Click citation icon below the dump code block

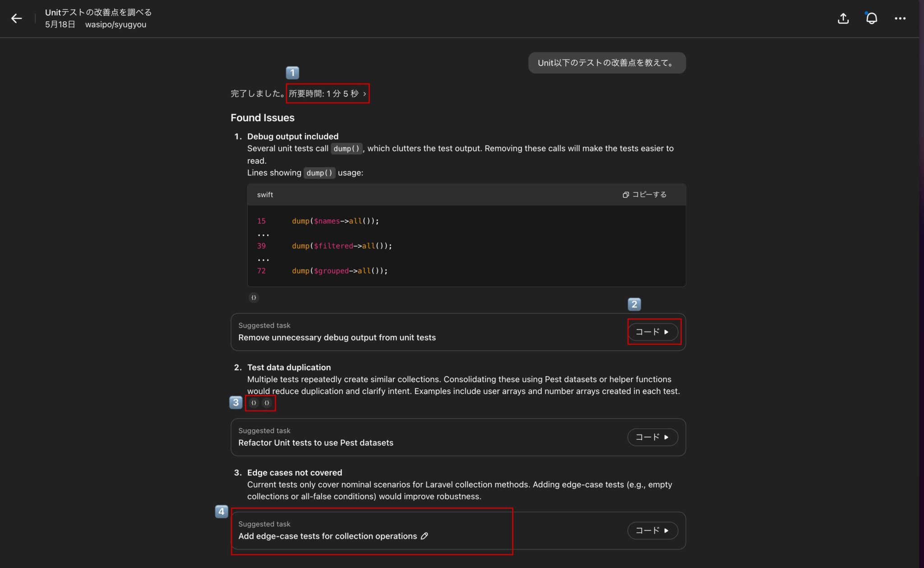tap(254, 297)
